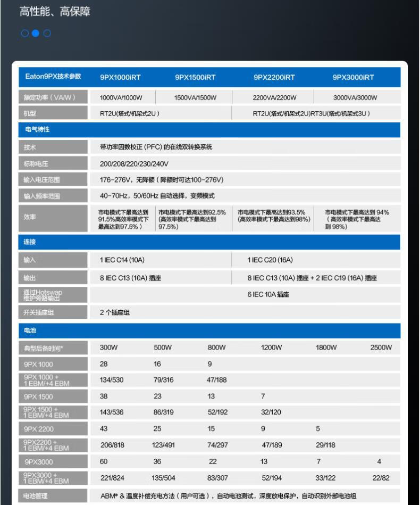Click the 电池管理 row label
Image resolution: width=420 pixels, height=505 pixels.
(53, 495)
